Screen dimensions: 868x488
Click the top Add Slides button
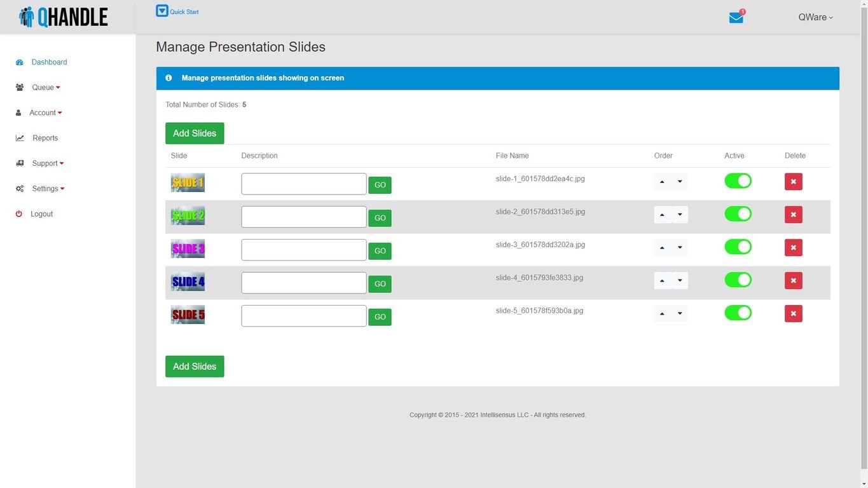(x=195, y=133)
